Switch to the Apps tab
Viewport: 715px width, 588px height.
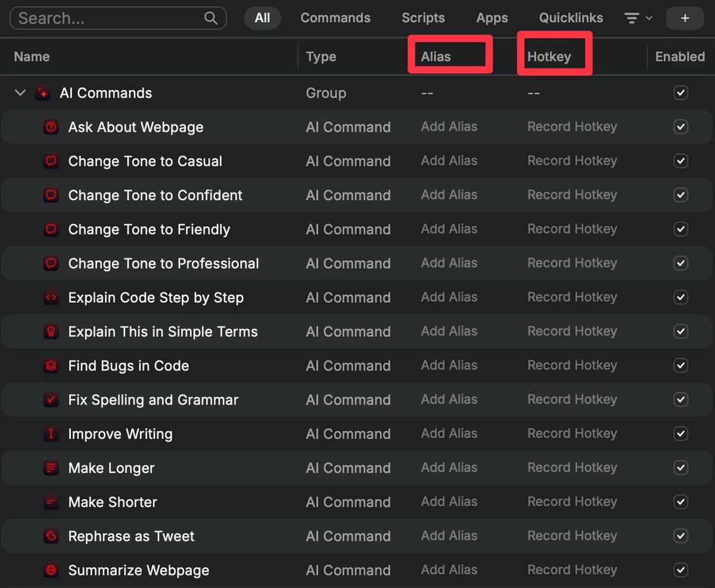tap(492, 18)
